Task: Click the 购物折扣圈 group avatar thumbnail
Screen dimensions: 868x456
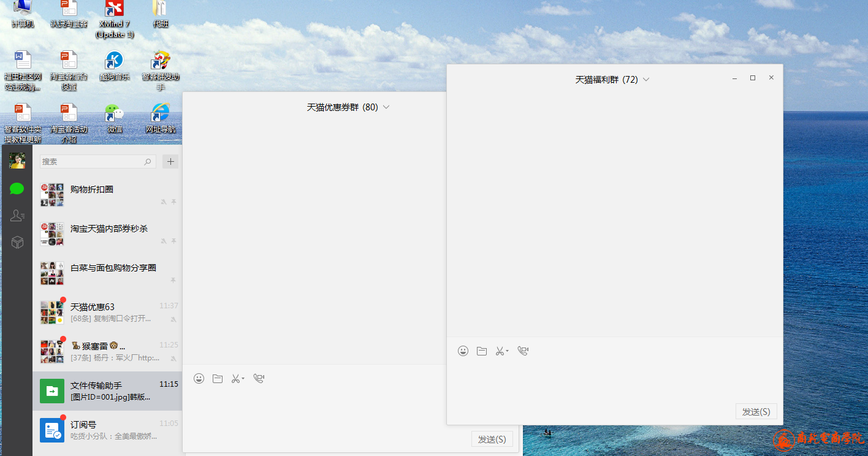Action: 52,195
